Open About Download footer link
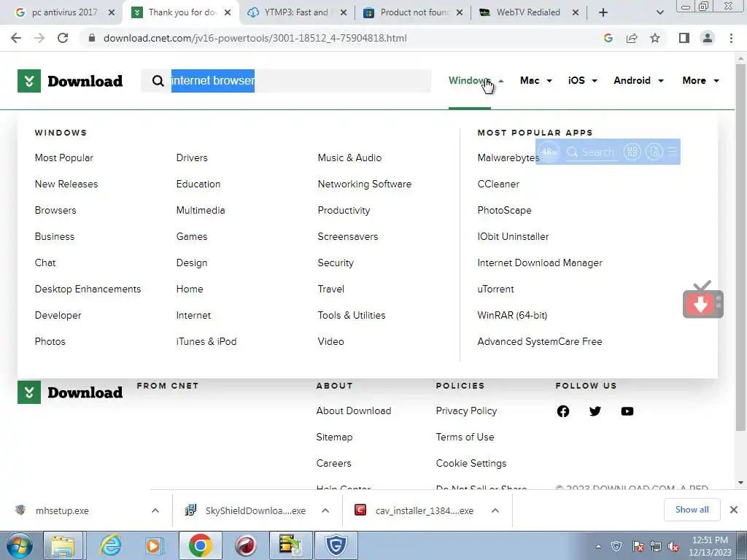Image resolution: width=747 pixels, height=560 pixels. pyautogui.click(x=354, y=411)
